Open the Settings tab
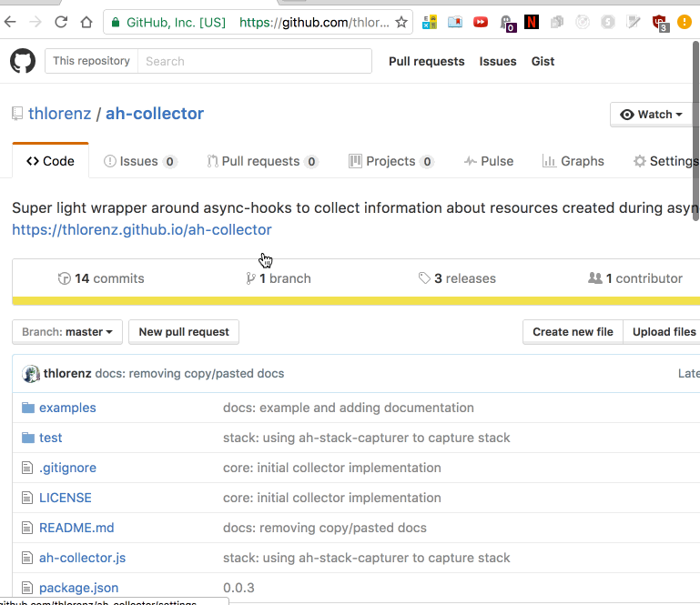The height and width of the screenshot is (605, 700). [x=666, y=161]
